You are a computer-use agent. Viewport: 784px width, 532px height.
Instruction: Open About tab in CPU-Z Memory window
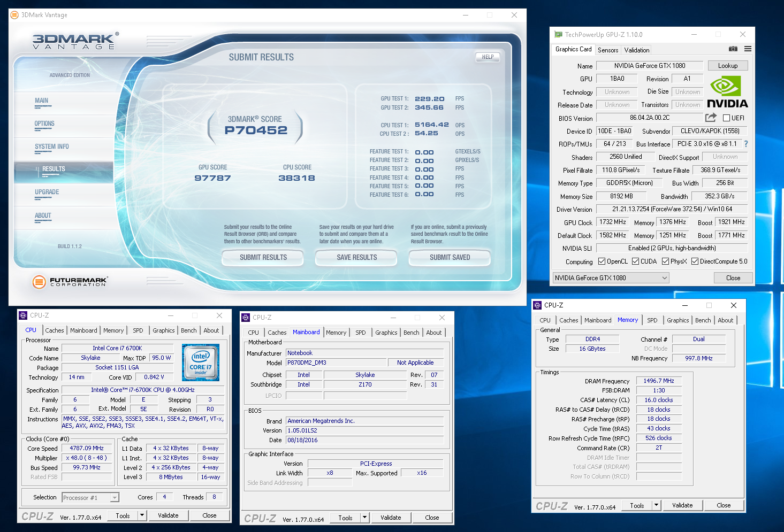[726, 320]
